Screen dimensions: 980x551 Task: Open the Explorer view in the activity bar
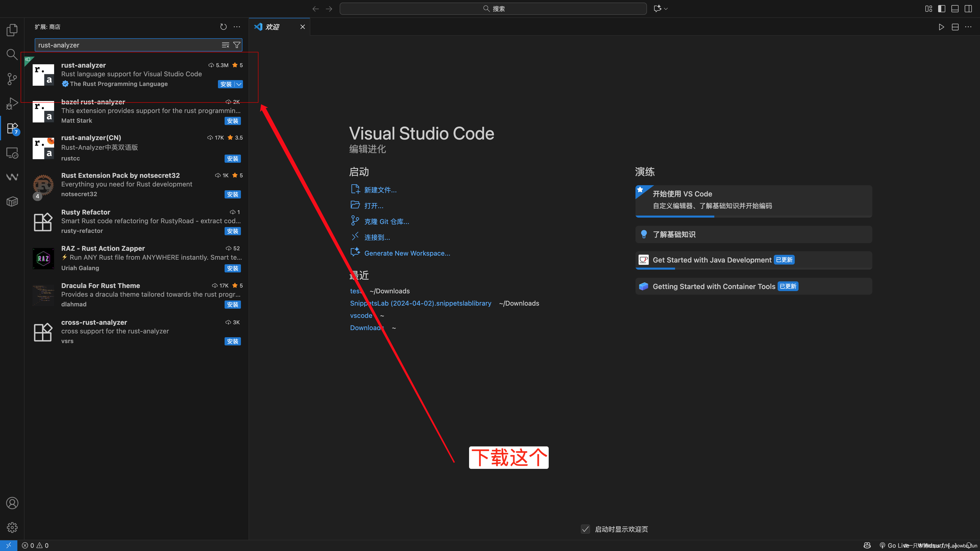(12, 30)
